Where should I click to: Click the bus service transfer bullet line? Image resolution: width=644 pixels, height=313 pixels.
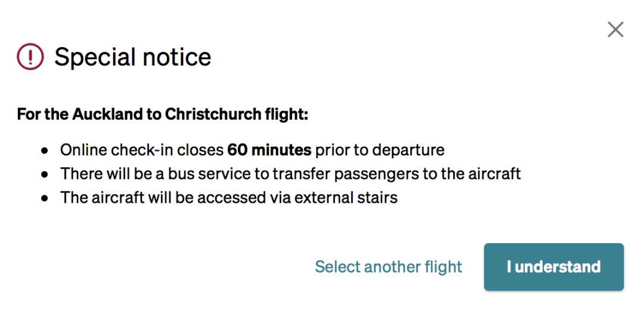[x=290, y=173]
